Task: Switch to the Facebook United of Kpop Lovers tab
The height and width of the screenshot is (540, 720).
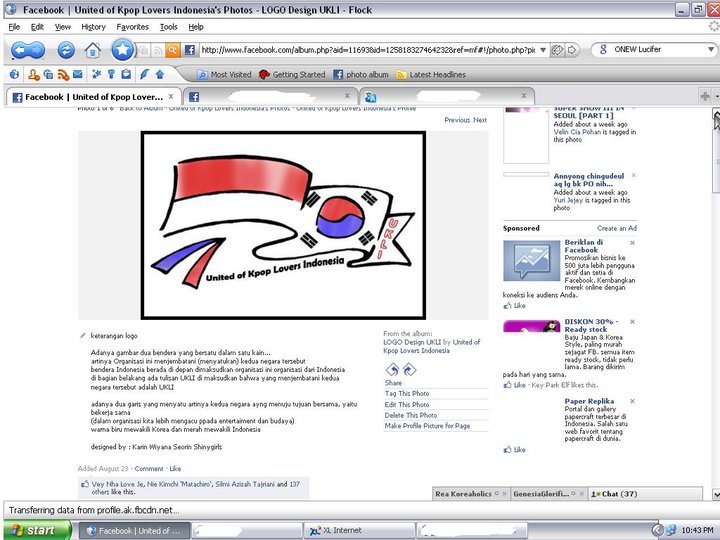Action: click(x=93, y=97)
